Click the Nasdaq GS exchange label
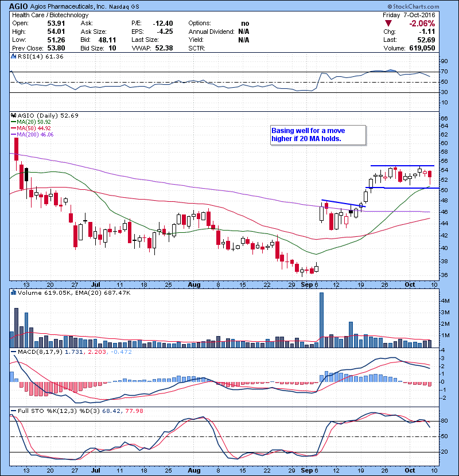 (x=124, y=7)
